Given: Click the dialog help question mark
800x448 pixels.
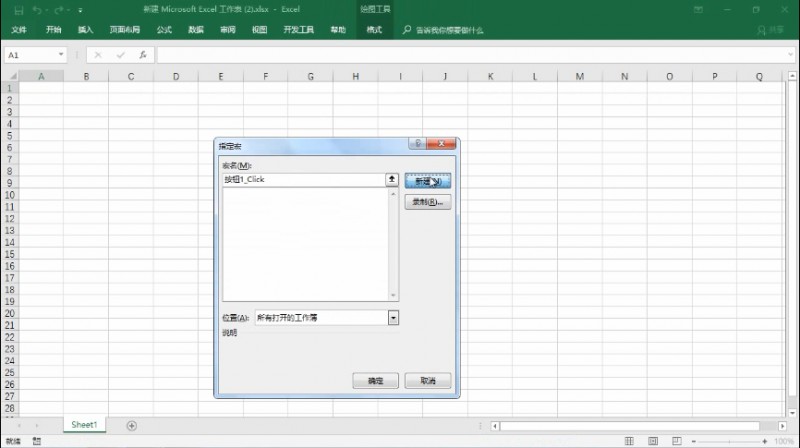Looking at the screenshot, I should click(417, 143).
